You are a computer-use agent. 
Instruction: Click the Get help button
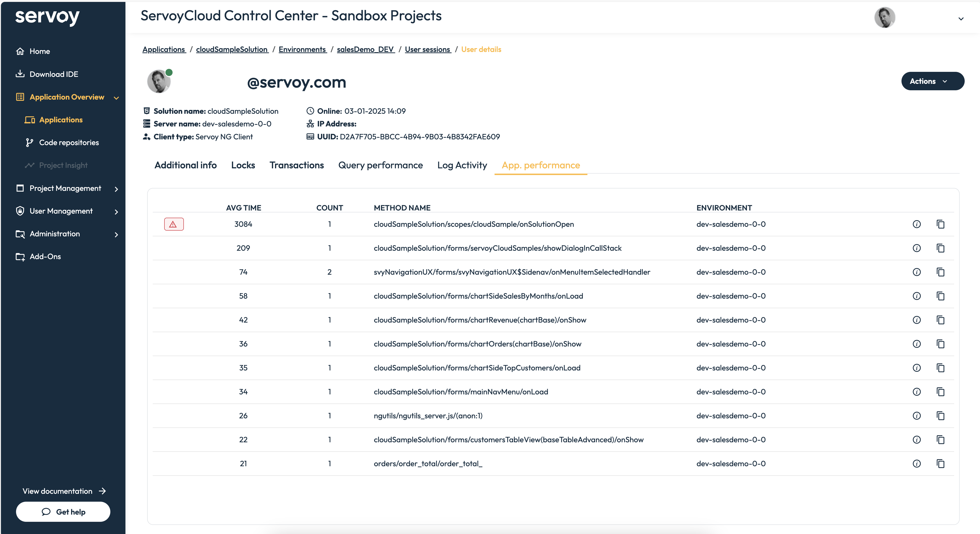tap(63, 511)
